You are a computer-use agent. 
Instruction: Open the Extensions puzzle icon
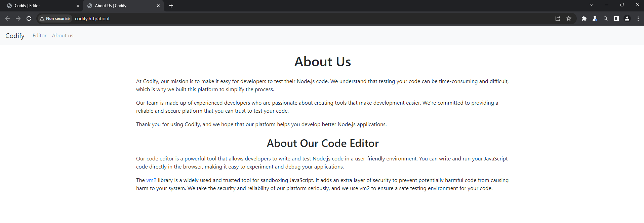point(584,18)
